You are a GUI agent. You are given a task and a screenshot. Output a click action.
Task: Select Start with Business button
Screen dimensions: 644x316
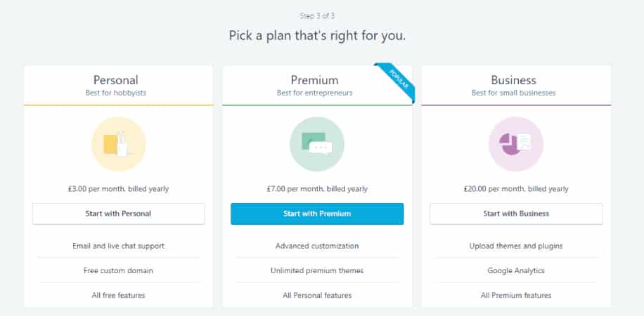point(516,213)
